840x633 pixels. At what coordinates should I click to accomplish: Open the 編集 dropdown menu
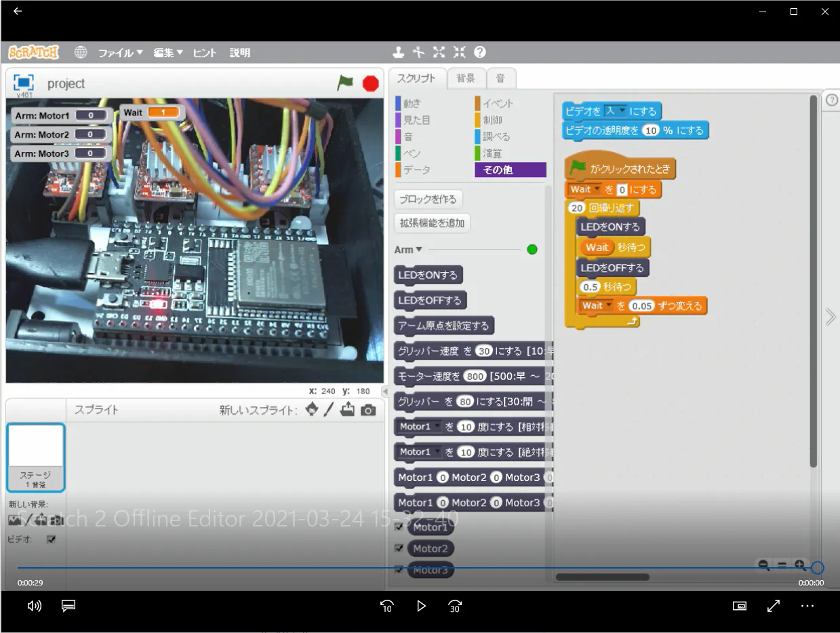tap(168, 52)
